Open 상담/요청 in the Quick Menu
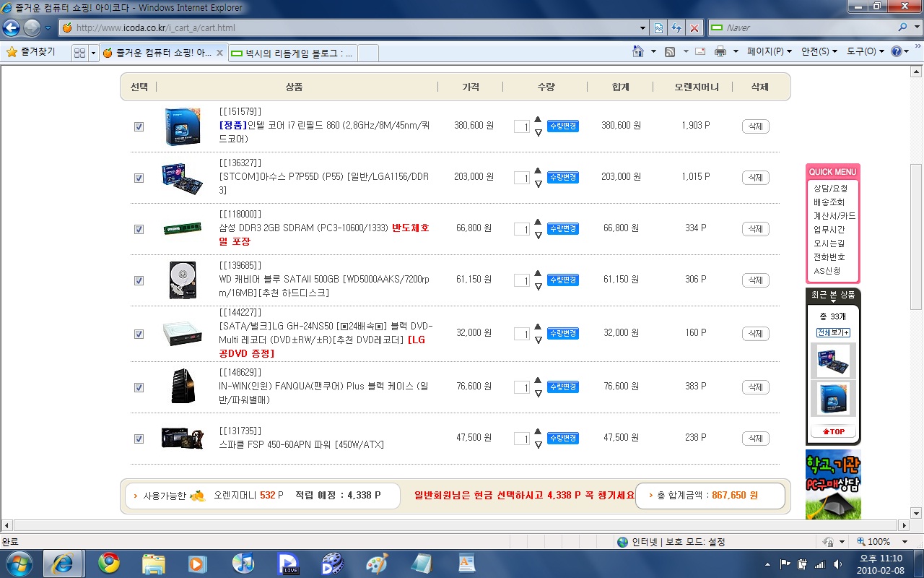 830,189
